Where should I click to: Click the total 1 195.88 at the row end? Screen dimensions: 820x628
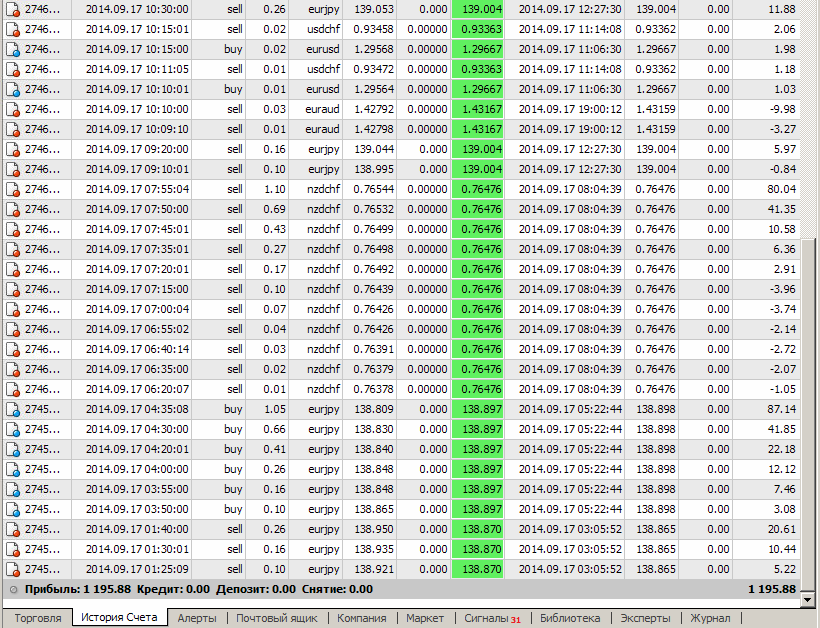pos(772,590)
